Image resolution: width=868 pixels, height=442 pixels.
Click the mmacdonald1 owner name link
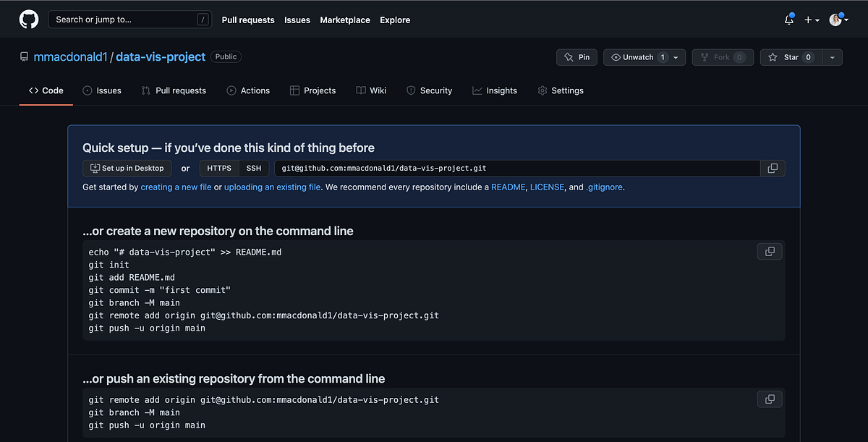pos(70,56)
